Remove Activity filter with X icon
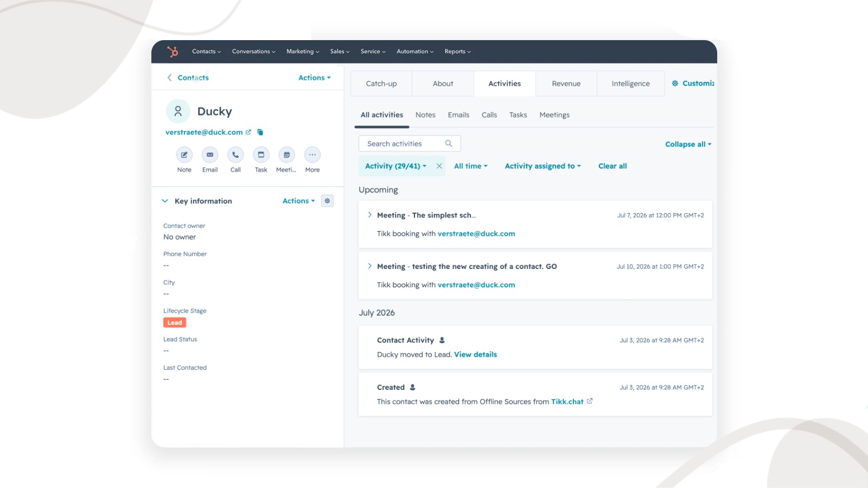The height and width of the screenshot is (488, 868). [x=439, y=166]
